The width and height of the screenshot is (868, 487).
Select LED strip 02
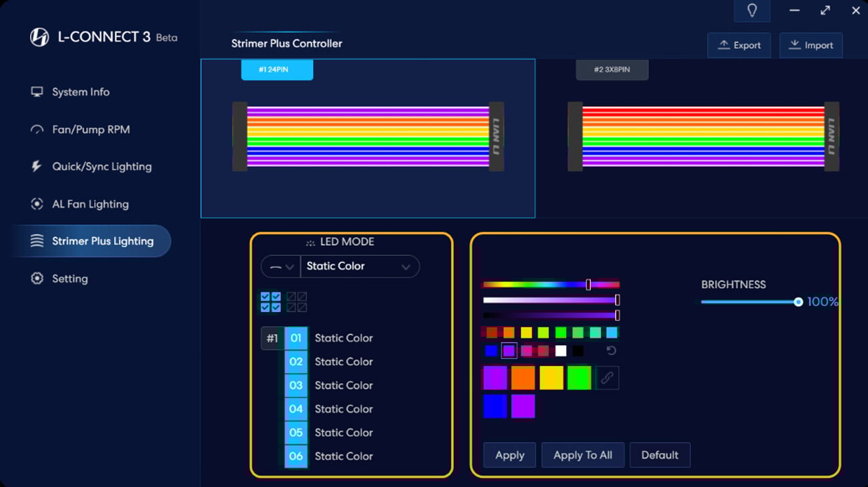click(296, 361)
